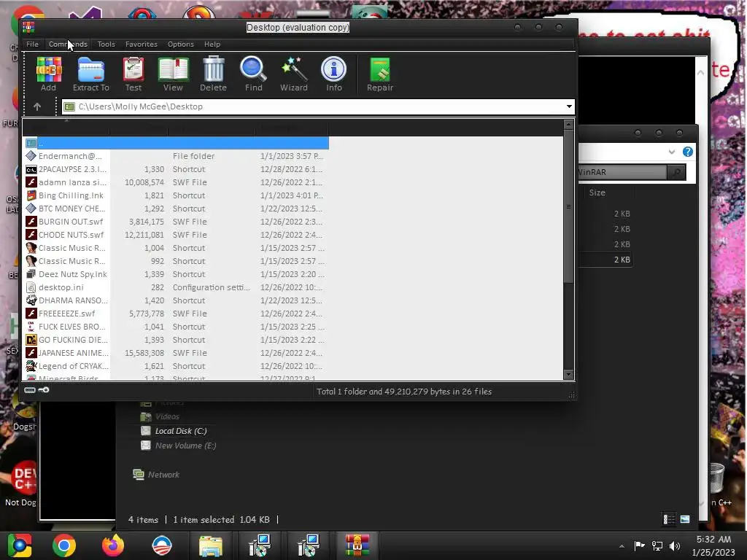Click the Repair toolbar icon
The width and height of the screenshot is (747, 560).
click(380, 74)
